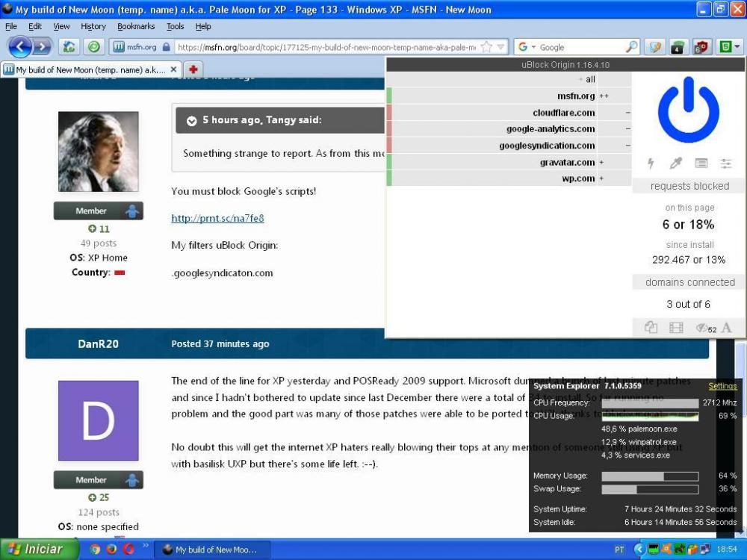
Task: Open the Google search engine selector dropdown
Action: point(527,46)
